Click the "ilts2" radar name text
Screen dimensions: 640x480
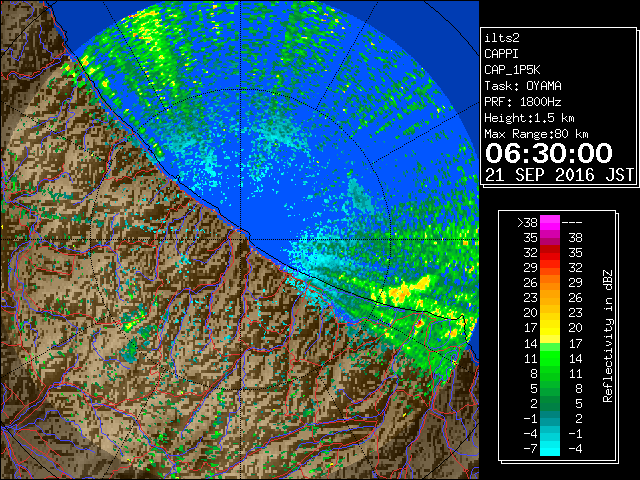coord(502,38)
